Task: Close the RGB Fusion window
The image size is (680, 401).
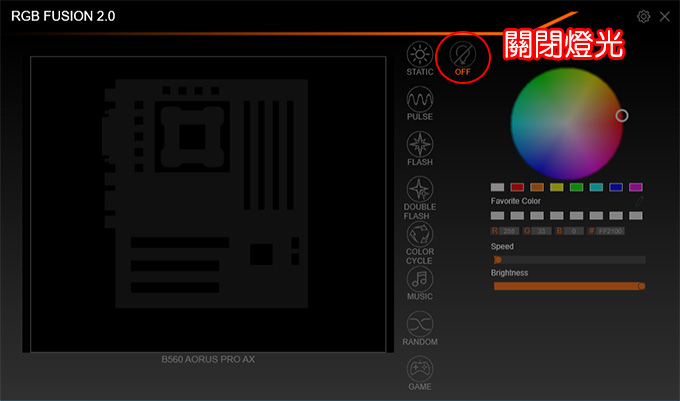Action: (664, 16)
